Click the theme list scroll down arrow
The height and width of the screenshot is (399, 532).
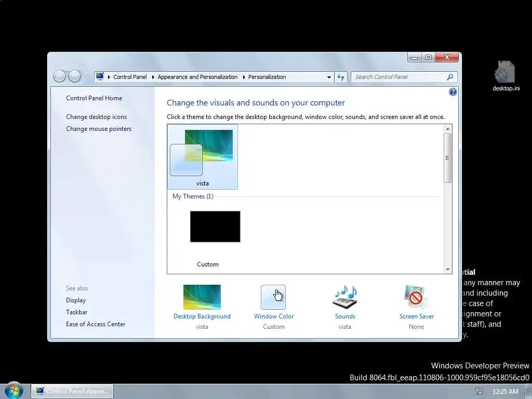[447, 269]
